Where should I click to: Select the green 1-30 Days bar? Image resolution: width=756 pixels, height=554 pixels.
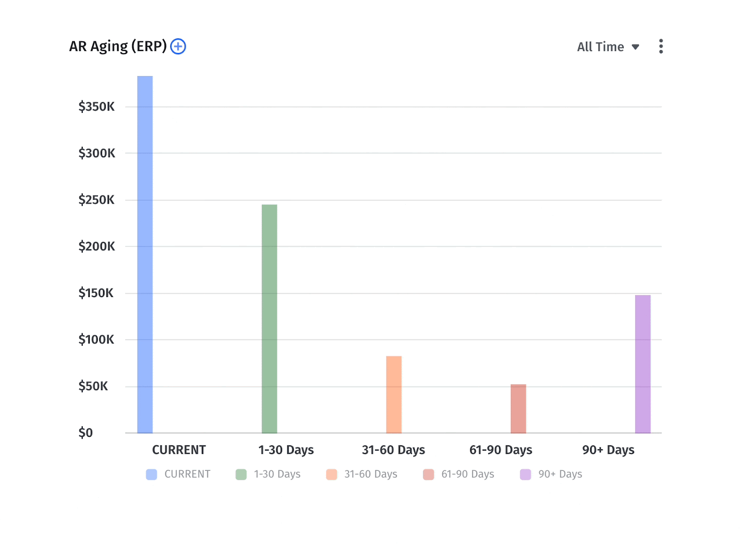tap(269, 319)
